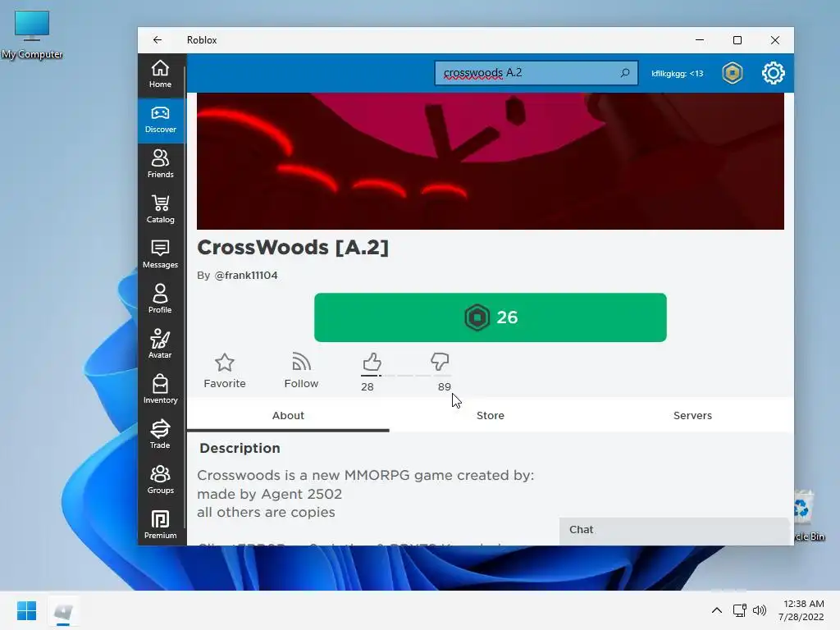This screenshot has width=840, height=630.
Task: Click the dislike count 89
Action: (444, 387)
